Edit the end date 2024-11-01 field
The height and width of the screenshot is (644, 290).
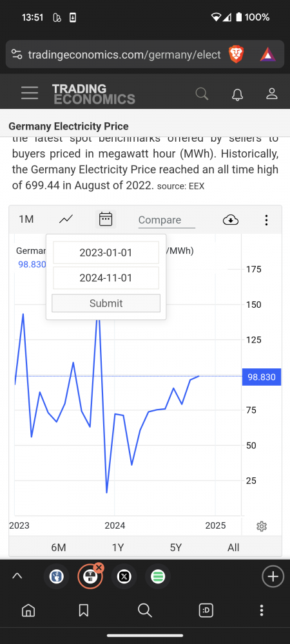(106, 278)
